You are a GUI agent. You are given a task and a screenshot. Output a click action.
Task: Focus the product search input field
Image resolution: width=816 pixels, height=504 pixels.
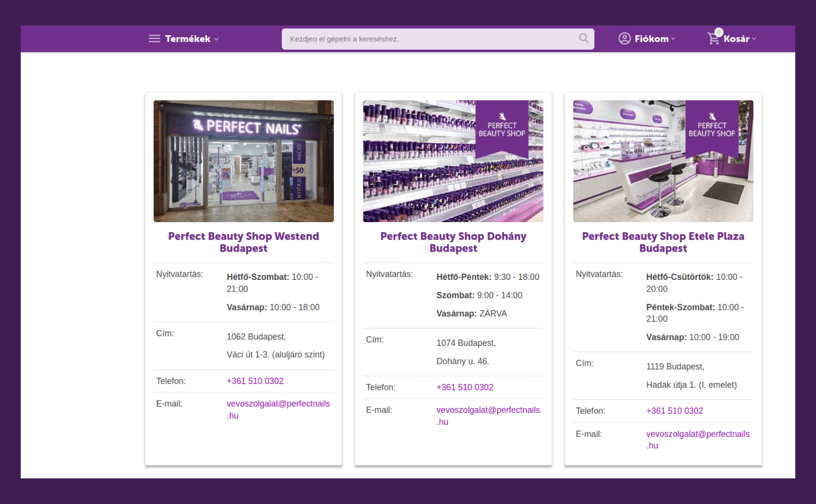click(x=438, y=39)
